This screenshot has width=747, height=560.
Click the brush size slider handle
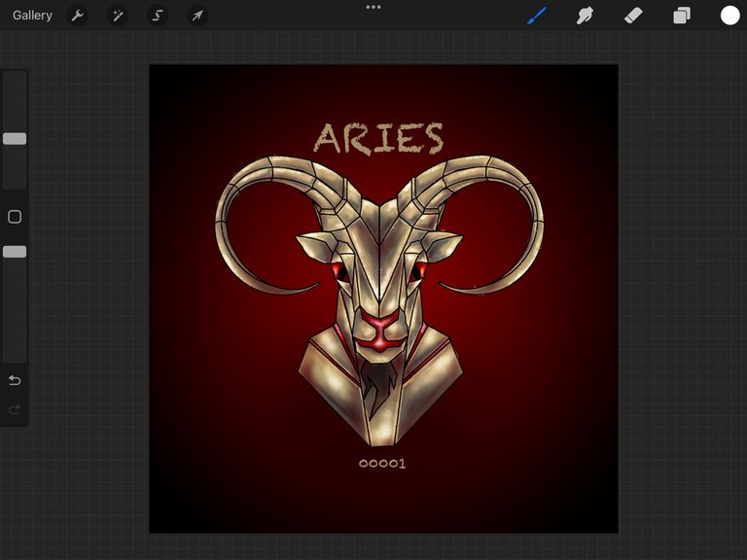pyautogui.click(x=15, y=139)
